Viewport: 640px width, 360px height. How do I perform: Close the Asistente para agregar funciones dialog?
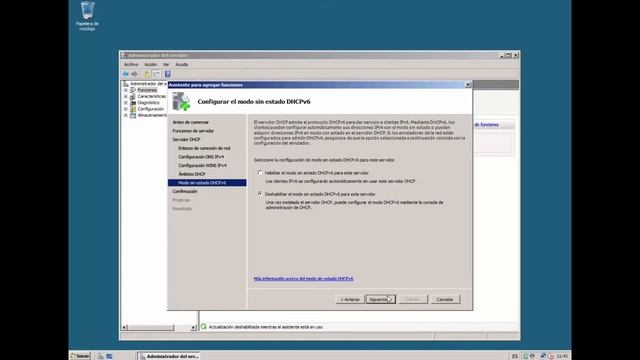click(468, 84)
